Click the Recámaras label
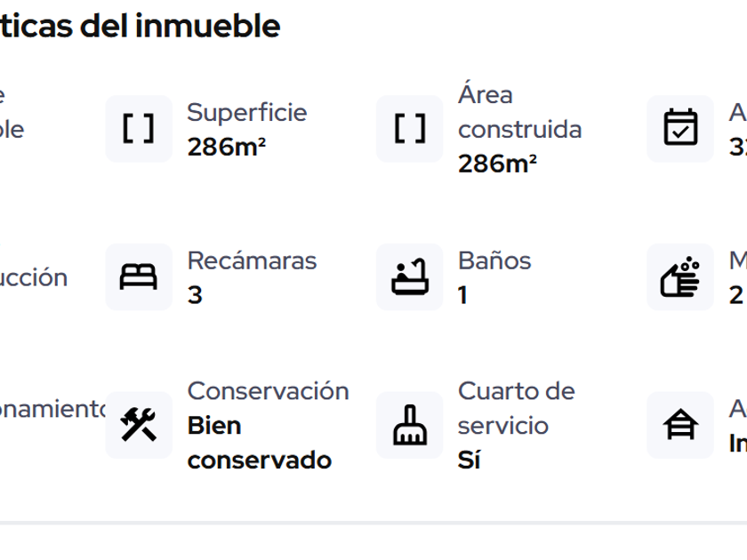The width and height of the screenshot is (747, 560). click(252, 260)
